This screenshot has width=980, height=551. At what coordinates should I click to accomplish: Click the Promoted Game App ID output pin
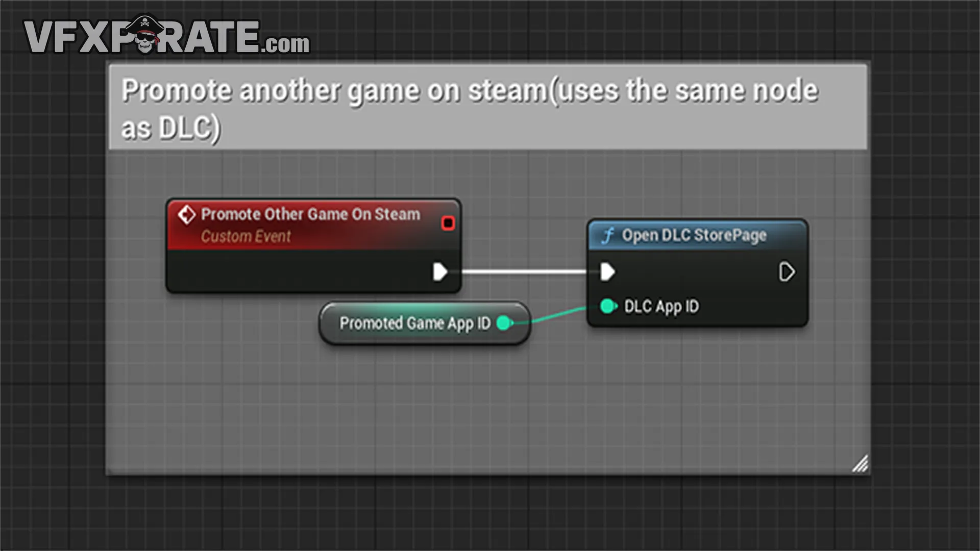click(504, 323)
